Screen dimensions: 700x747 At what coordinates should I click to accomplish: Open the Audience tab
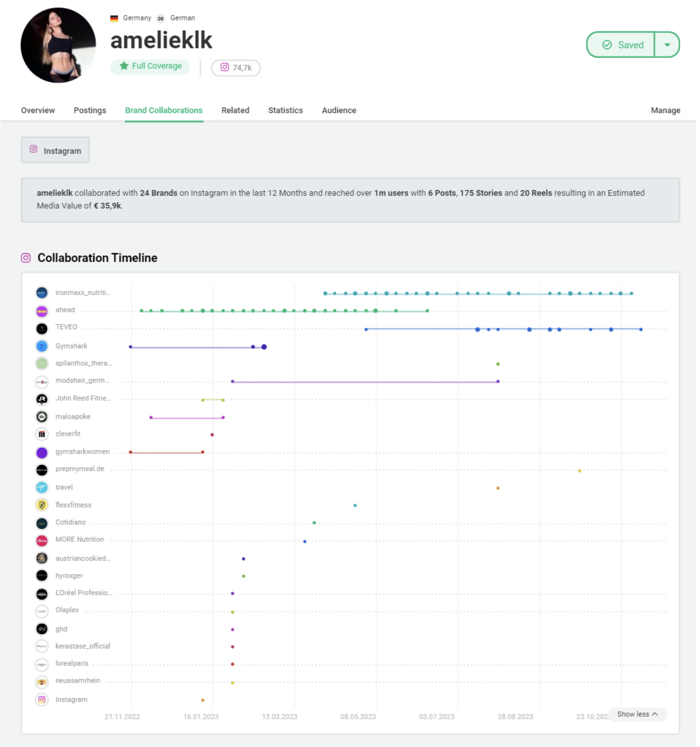point(338,110)
